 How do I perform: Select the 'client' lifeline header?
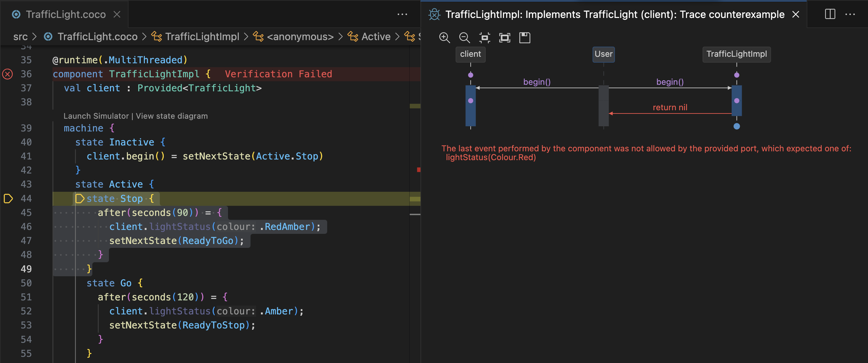470,54
